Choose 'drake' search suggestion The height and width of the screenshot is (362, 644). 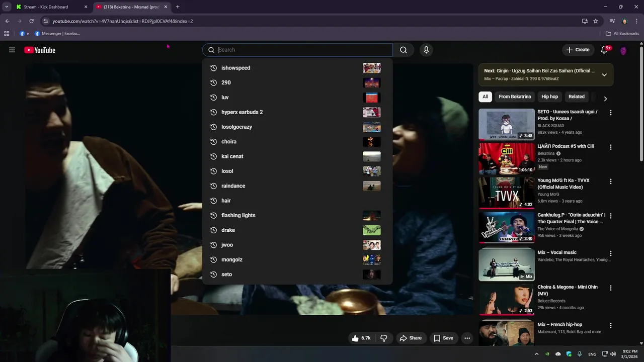(297, 230)
